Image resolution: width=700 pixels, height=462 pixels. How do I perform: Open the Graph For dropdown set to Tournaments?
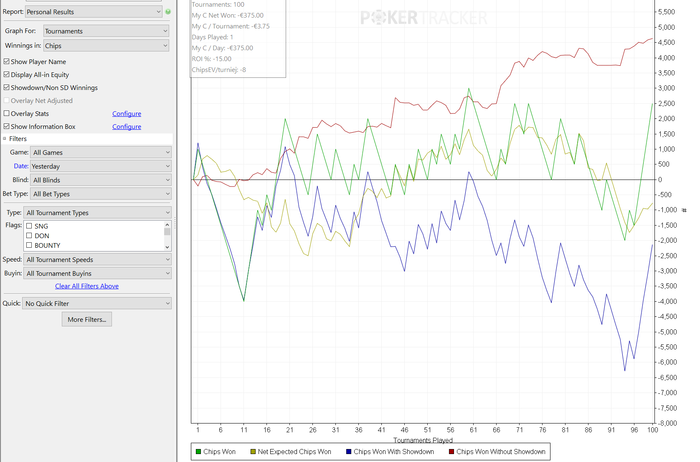[106, 31]
